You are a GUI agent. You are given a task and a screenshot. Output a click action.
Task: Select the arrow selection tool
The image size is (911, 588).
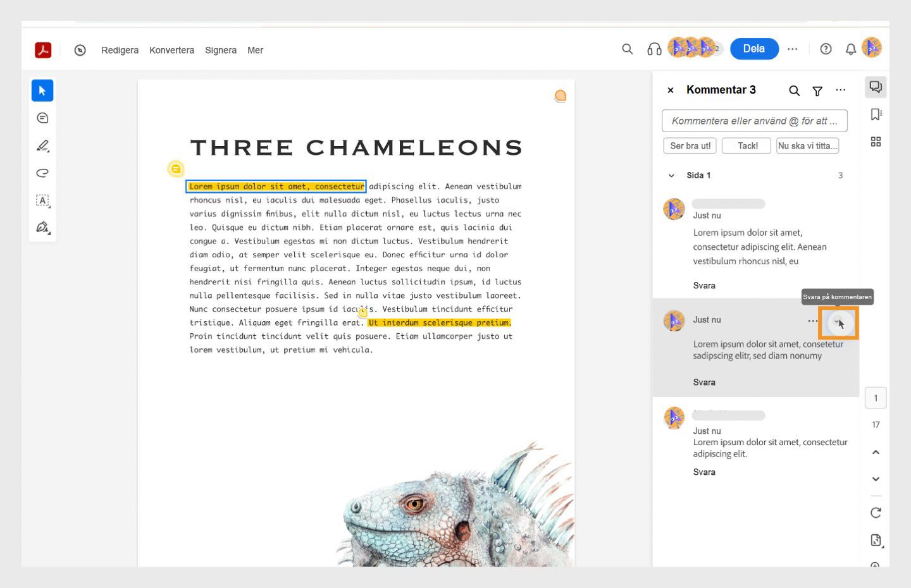tap(42, 90)
